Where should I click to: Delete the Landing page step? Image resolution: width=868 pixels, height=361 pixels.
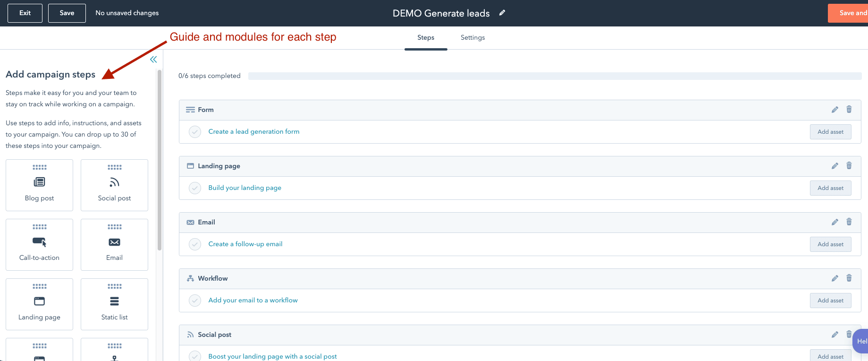pos(849,166)
